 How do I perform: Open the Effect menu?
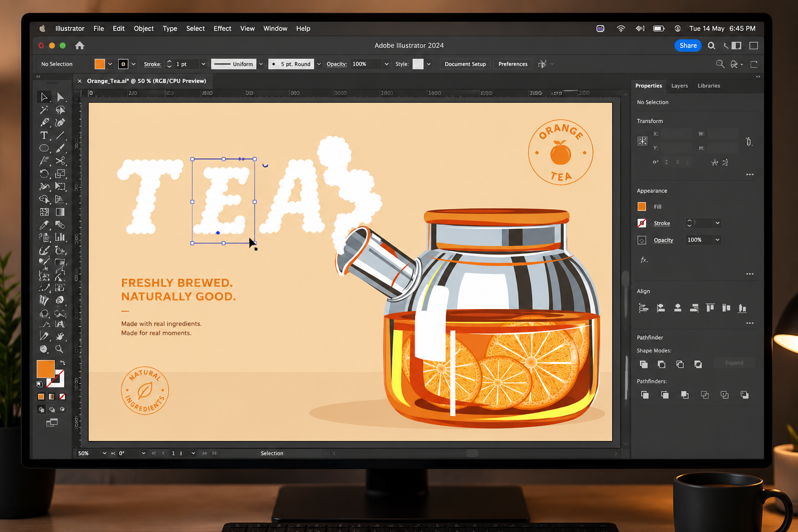click(x=222, y=29)
